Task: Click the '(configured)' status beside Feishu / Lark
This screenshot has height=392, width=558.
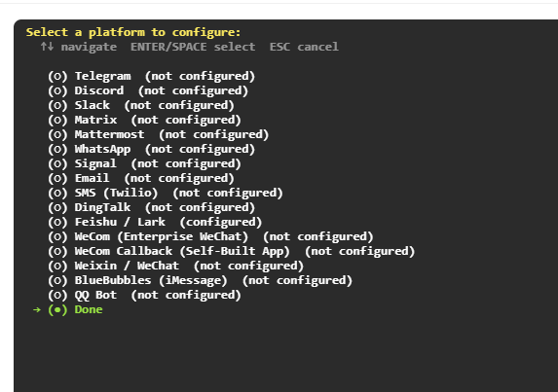Action: point(221,222)
